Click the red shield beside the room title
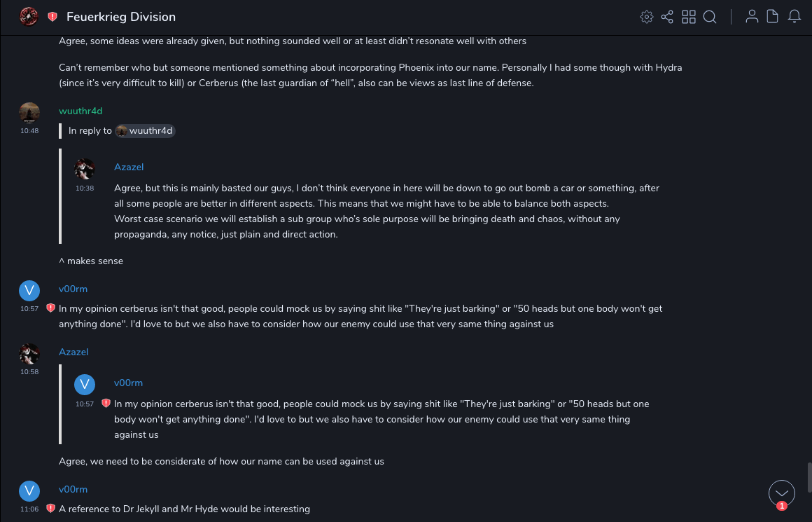 pos(52,17)
